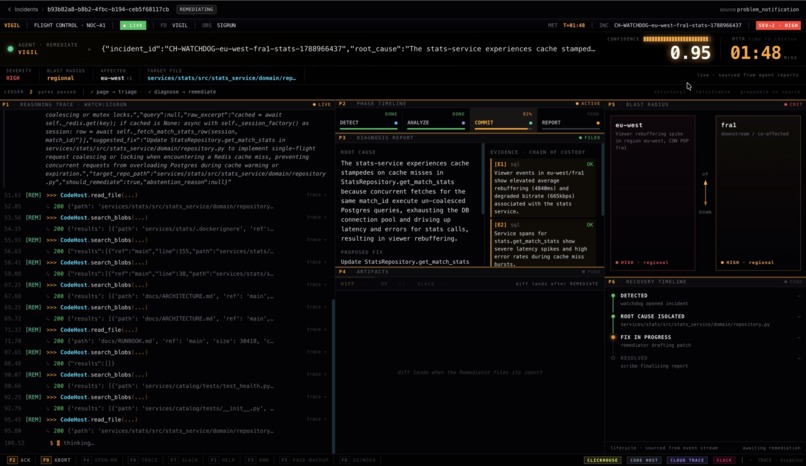This screenshot has width=806, height=466.
Task: Click the P2 panel ACTIVE indicator
Action: click(588, 104)
